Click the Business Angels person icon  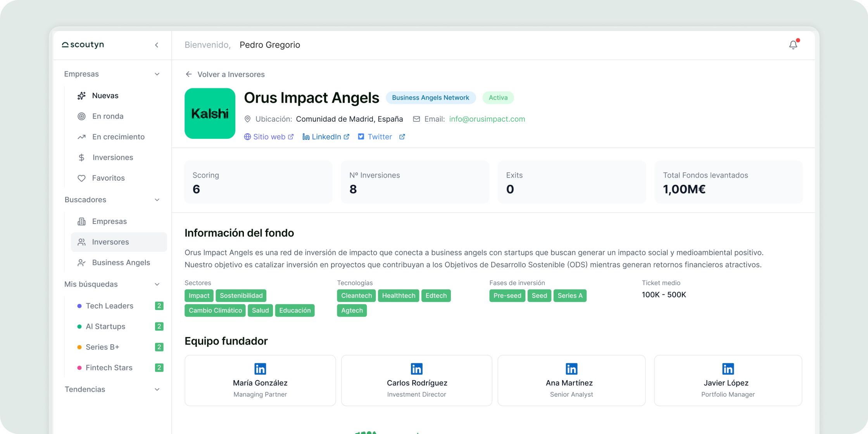(81, 262)
